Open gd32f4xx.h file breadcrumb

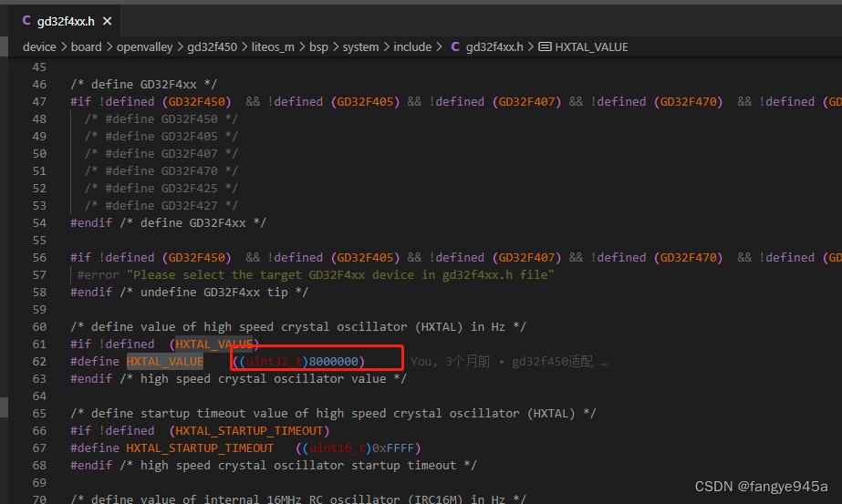click(x=494, y=46)
